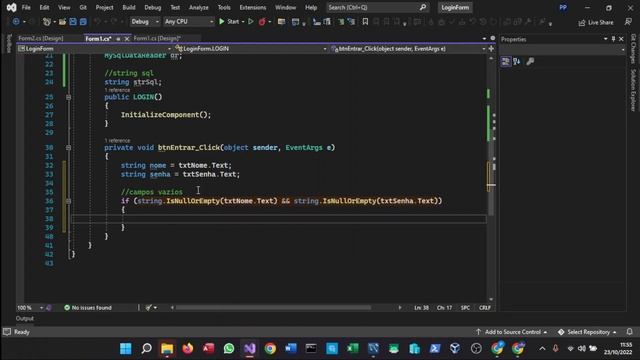Start without debugging using outline play icon
640x360 pixels.
(x=251, y=22)
